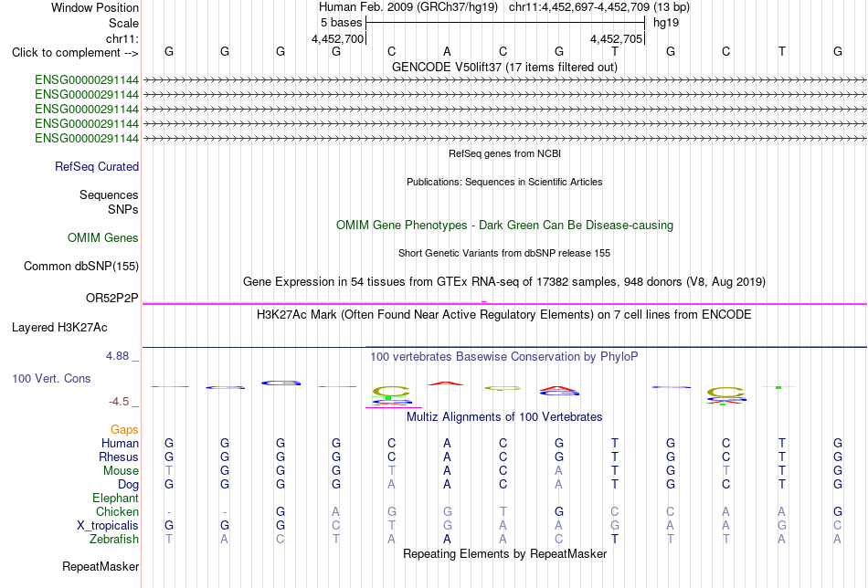Click the chr11:4,452,697-4,452,709 position text
The height and width of the screenshot is (588, 868).
coord(599,7)
